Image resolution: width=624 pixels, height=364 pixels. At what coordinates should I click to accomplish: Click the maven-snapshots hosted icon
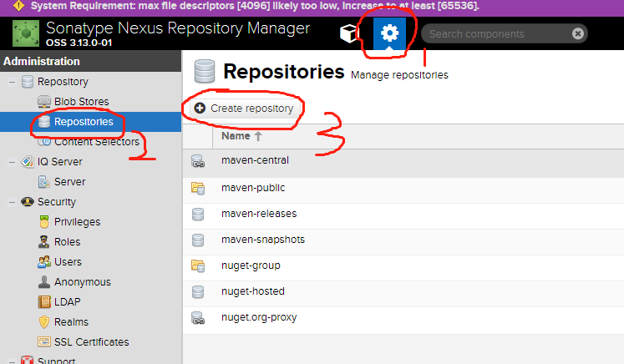tap(198, 240)
